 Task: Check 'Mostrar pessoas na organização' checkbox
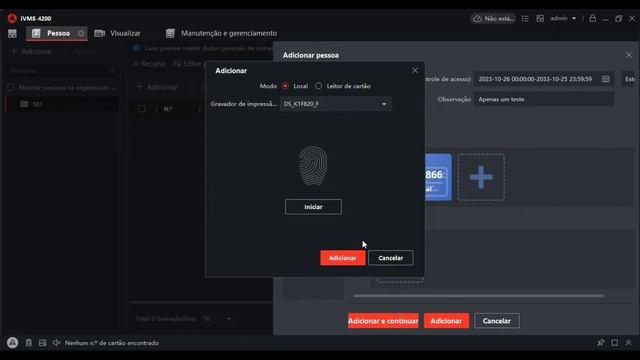tap(11, 87)
